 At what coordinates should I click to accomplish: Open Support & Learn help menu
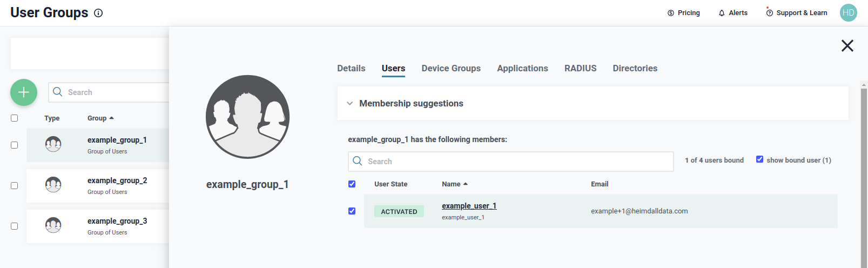point(796,13)
